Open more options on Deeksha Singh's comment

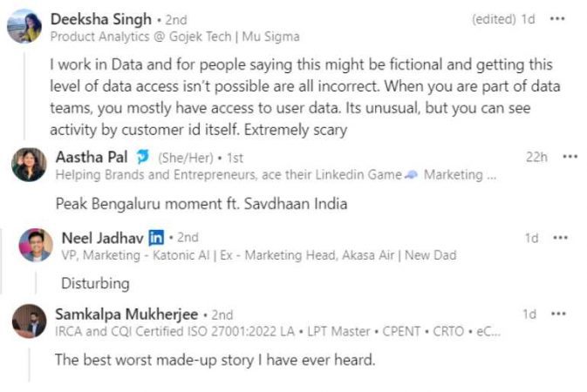click(557, 18)
